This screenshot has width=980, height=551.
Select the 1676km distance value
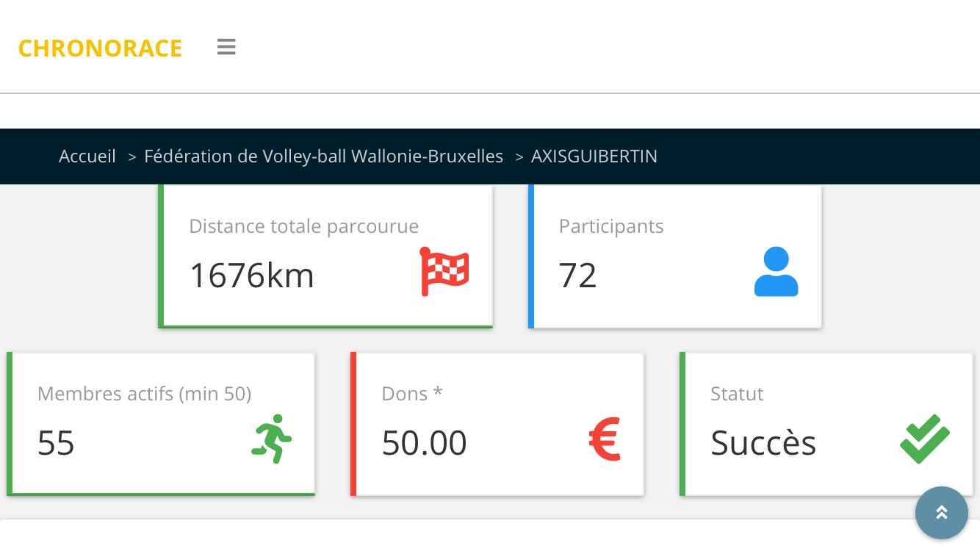coord(251,275)
